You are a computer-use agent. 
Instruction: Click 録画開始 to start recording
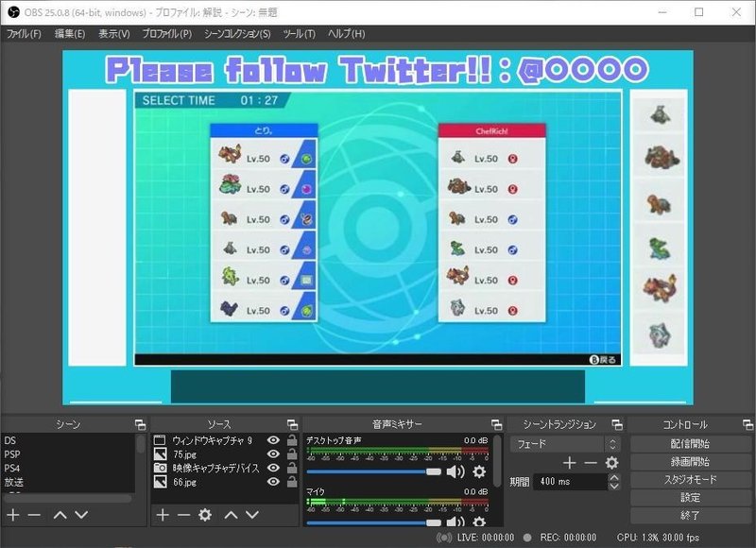tap(691, 462)
